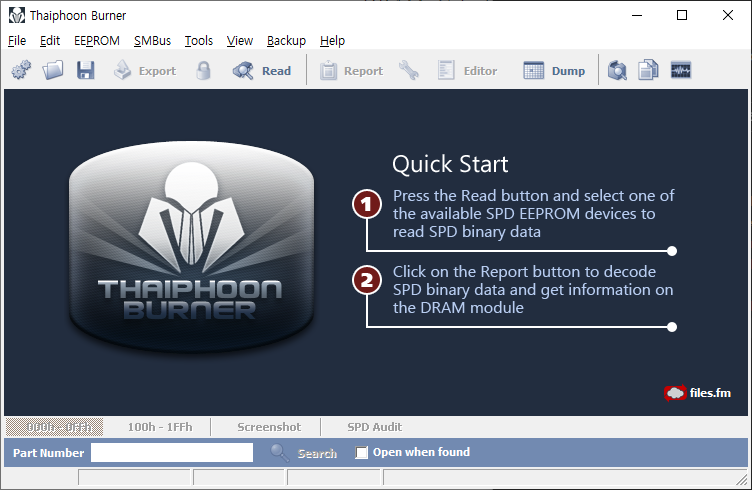Click the magnifier-over-chip search icon
Viewport: 752px width, 490px height.
coord(617,70)
